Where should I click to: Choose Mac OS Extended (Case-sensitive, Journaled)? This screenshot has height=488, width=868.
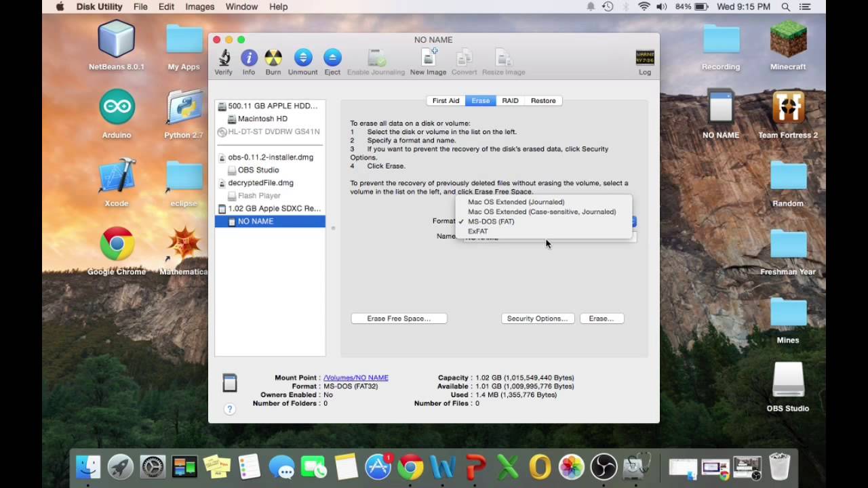pyautogui.click(x=542, y=211)
